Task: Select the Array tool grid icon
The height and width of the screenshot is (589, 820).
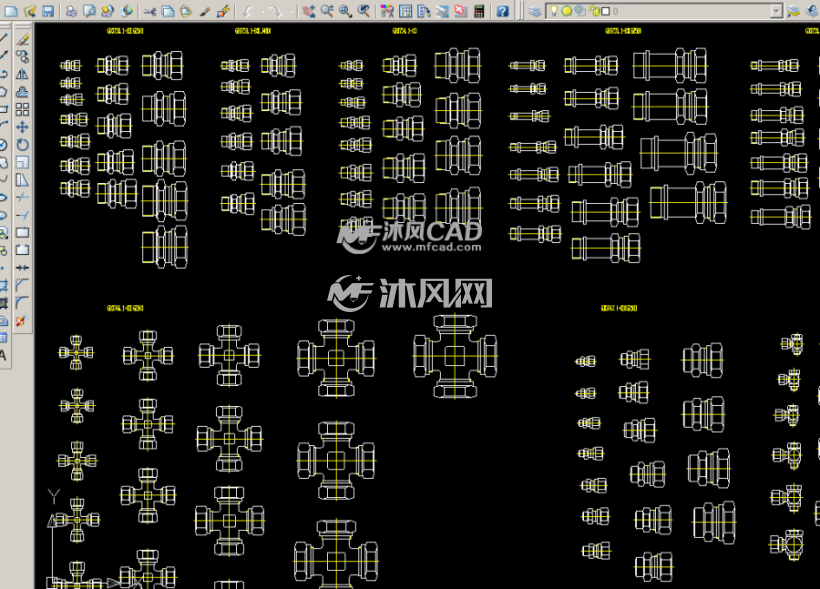Action: pyautogui.click(x=22, y=109)
